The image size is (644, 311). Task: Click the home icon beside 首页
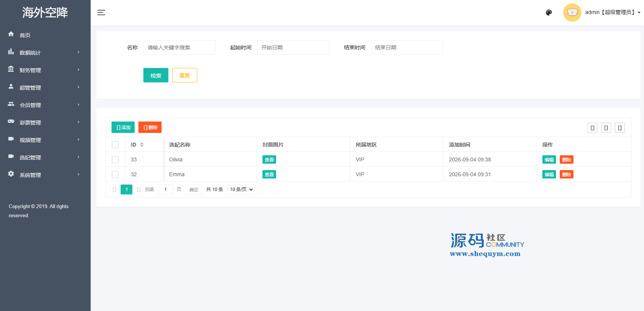point(11,34)
